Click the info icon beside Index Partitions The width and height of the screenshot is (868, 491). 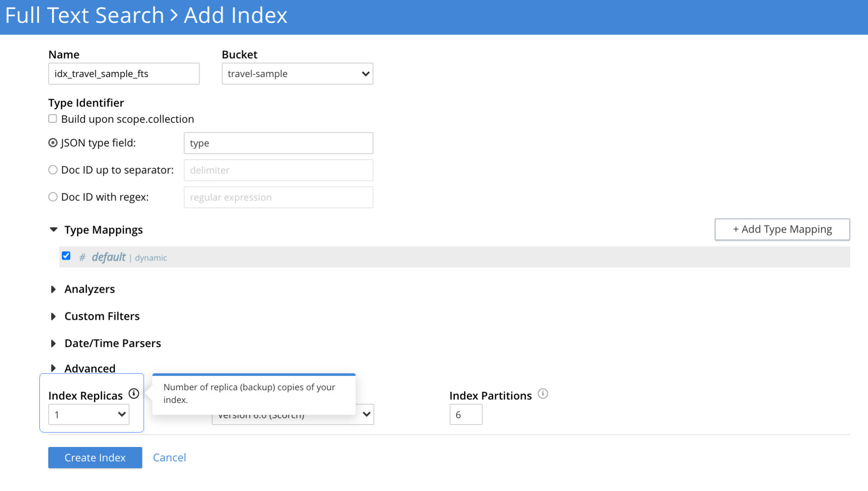(543, 394)
